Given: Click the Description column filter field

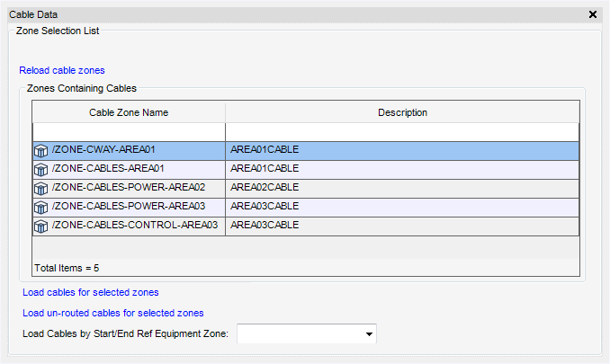Looking at the screenshot, I should point(402,132).
